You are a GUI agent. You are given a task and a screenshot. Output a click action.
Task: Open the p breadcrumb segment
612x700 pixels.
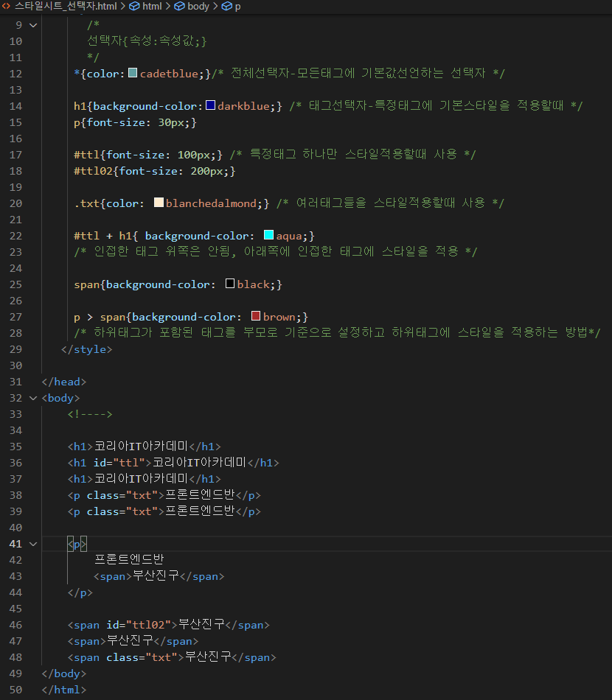[x=237, y=6]
